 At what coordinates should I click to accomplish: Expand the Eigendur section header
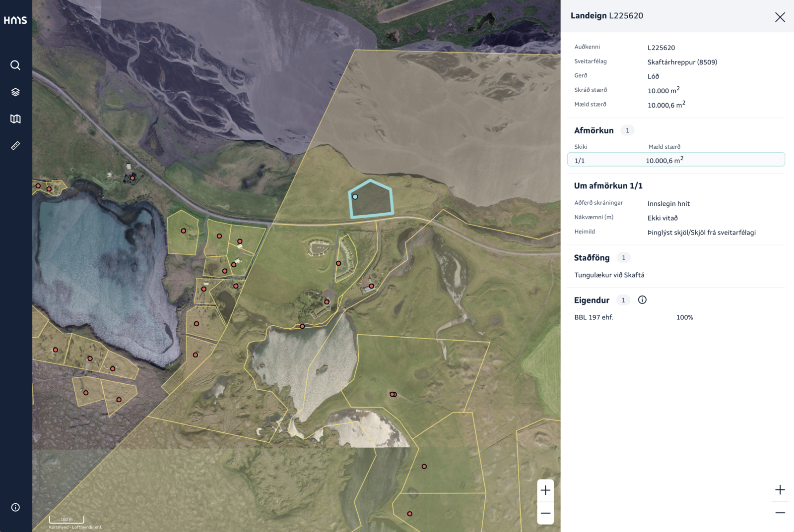tap(592, 300)
